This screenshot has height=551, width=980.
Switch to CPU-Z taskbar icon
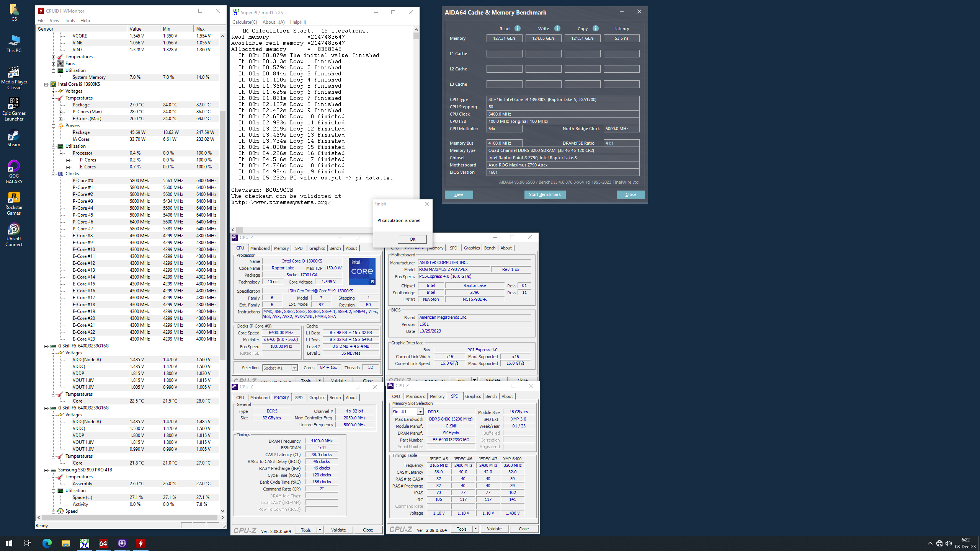tap(122, 543)
